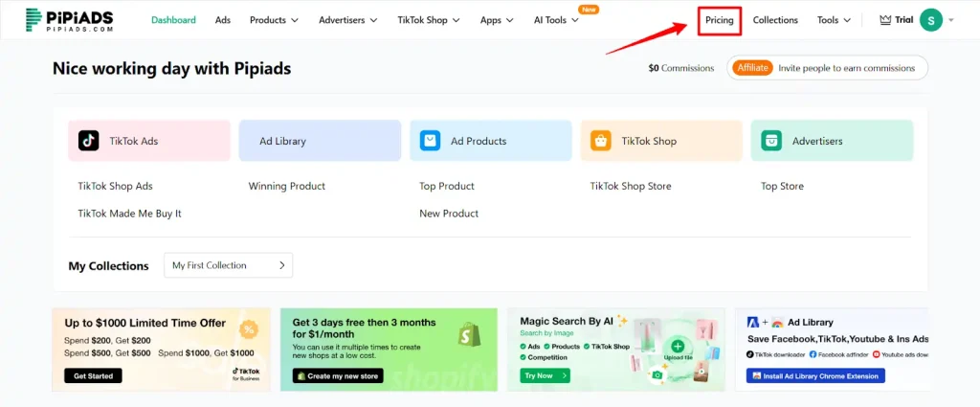Image resolution: width=980 pixels, height=407 pixels.
Task: Click the Trial crown icon
Action: point(884,20)
